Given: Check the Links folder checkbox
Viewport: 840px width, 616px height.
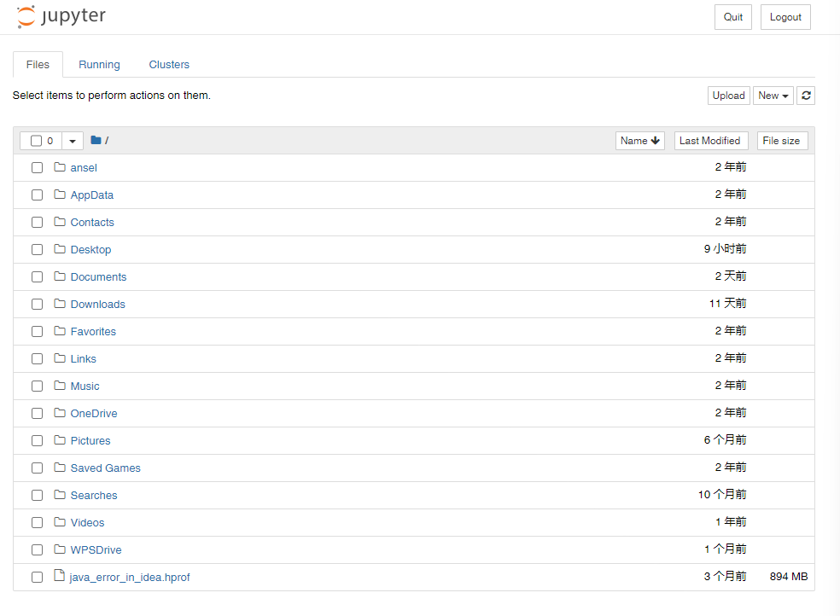Looking at the screenshot, I should tap(37, 358).
